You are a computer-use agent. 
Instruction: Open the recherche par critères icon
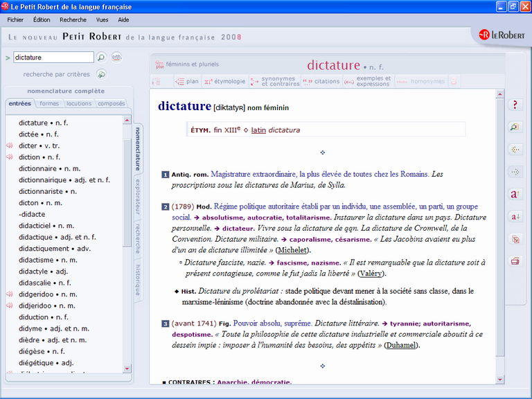(101, 74)
